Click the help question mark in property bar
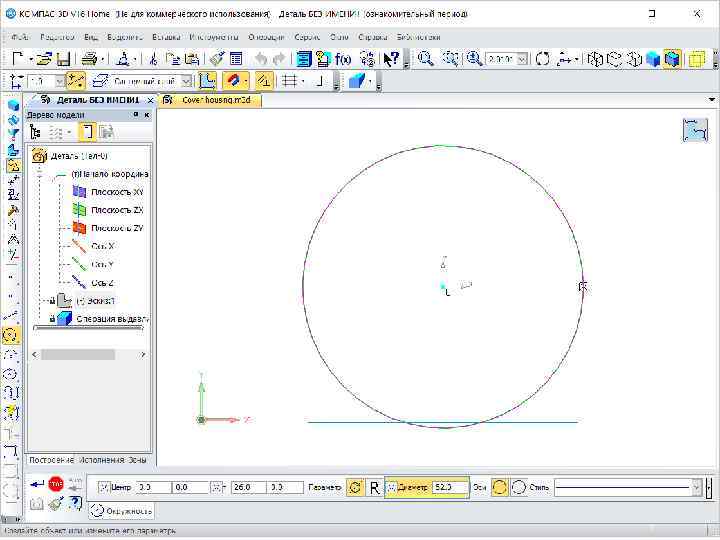 coord(75,504)
